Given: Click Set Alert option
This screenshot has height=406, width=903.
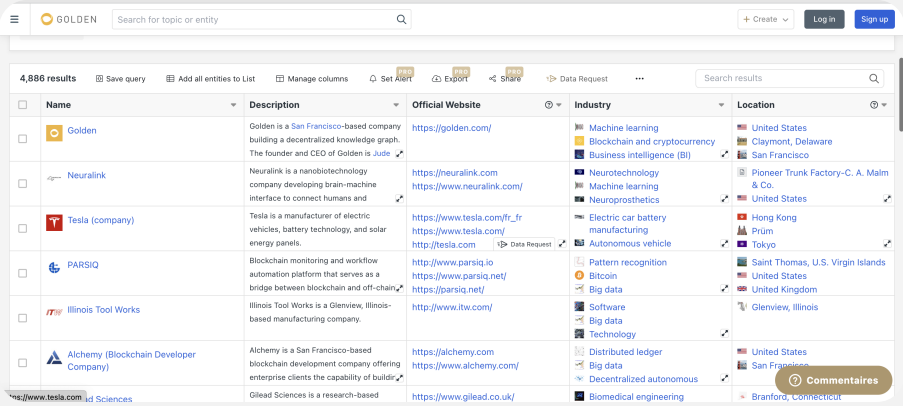Looking at the screenshot, I should pyautogui.click(x=390, y=79).
